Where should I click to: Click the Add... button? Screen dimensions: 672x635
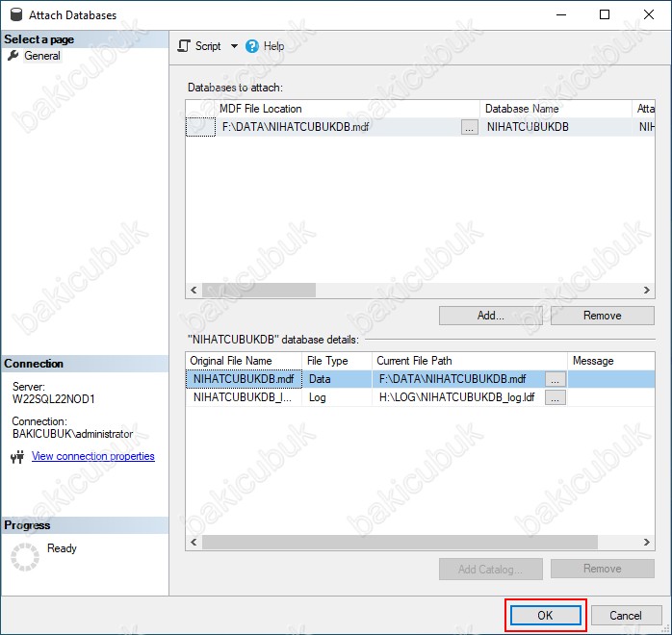coord(491,316)
